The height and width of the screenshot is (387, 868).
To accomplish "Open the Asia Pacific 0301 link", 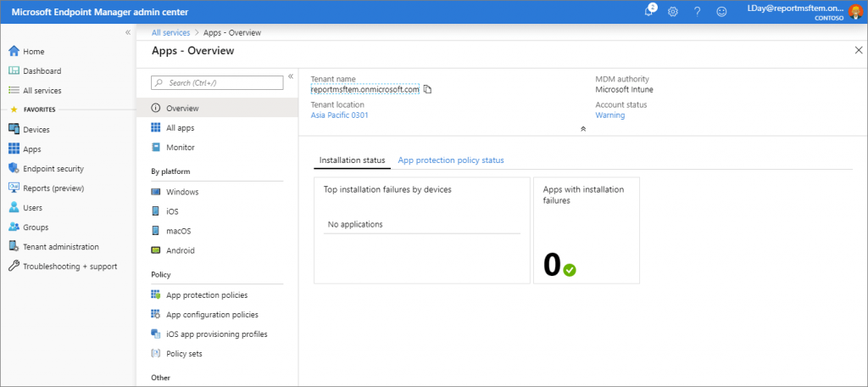I will (x=339, y=115).
